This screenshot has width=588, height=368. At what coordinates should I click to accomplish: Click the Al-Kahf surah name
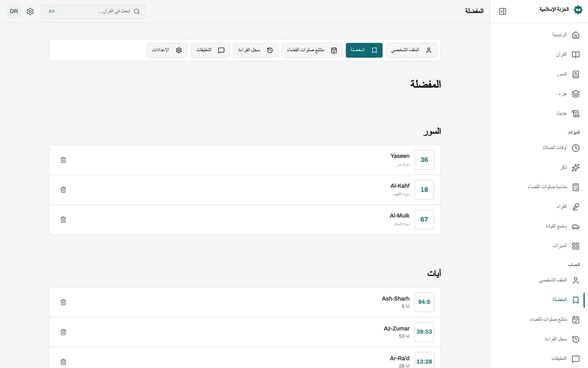(400, 186)
